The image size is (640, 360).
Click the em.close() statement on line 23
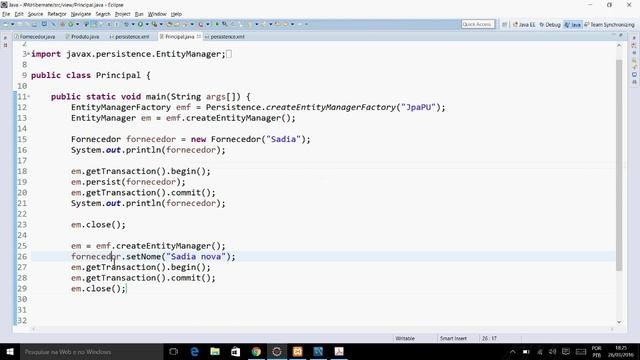click(98, 225)
